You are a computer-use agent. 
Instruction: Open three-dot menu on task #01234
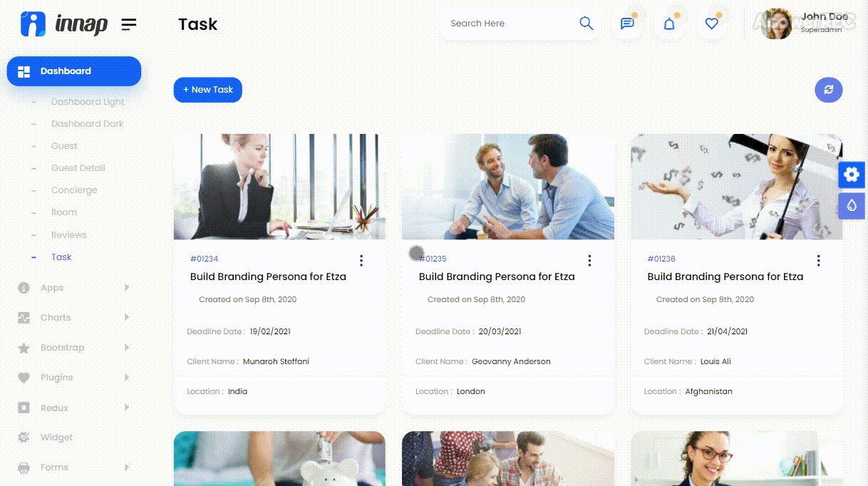point(361,261)
